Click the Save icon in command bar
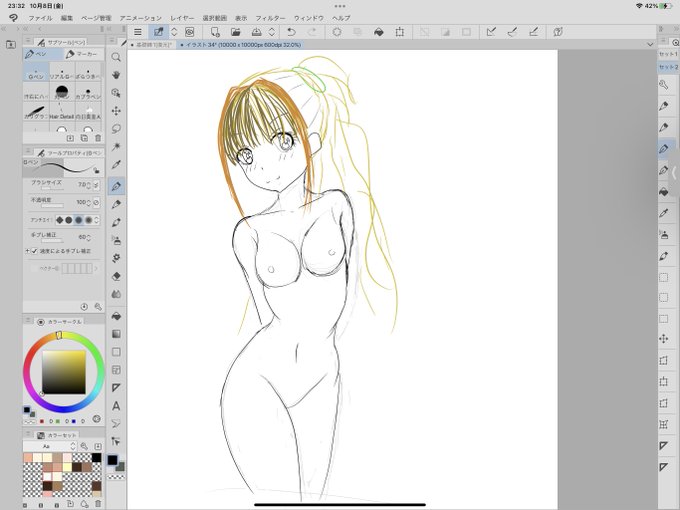The image size is (680, 510). tap(257, 32)
